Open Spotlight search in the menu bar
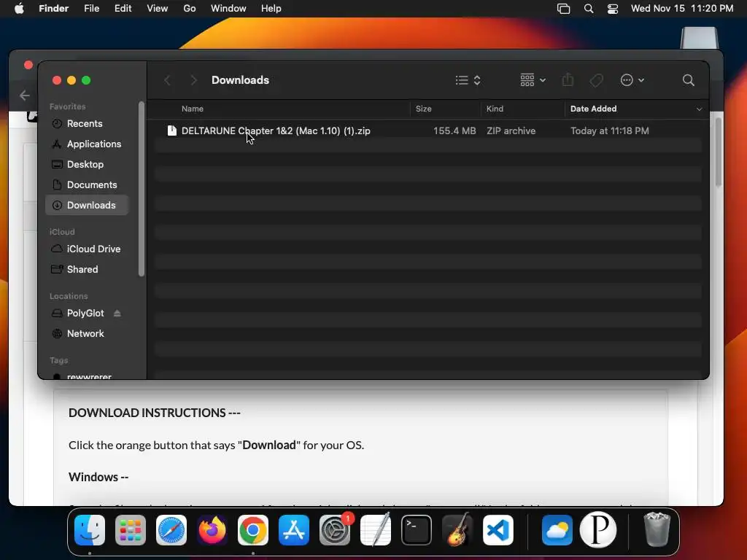This screenshot has width=747, height=560. pyautogui.click(x=589, y=9)
